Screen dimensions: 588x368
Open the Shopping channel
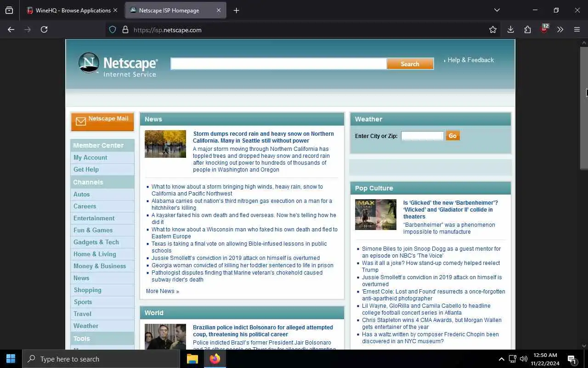pyautogui.click(x=87, y=290)
